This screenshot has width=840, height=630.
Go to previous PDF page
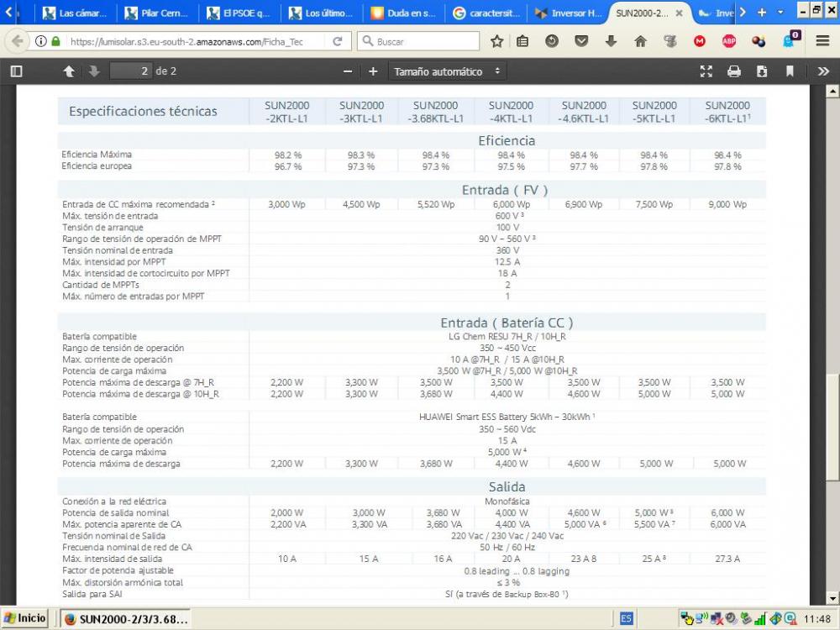point(69,71)
